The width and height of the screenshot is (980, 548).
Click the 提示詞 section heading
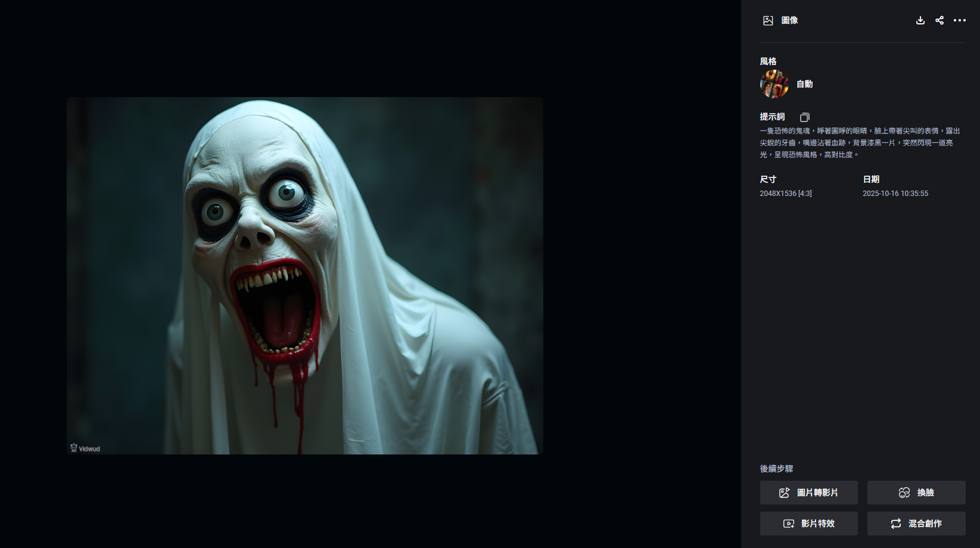tap(772, 117)
